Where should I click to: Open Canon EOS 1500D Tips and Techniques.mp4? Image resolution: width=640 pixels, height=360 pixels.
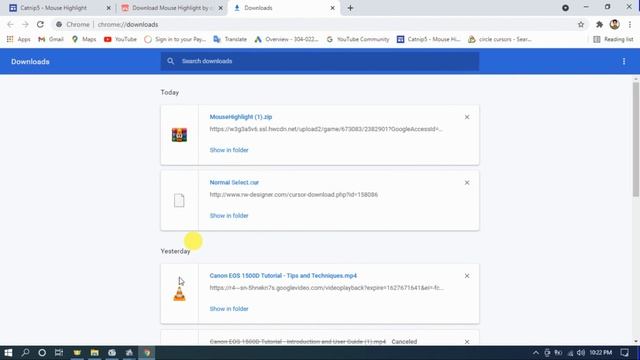click(x=283, y=276)
